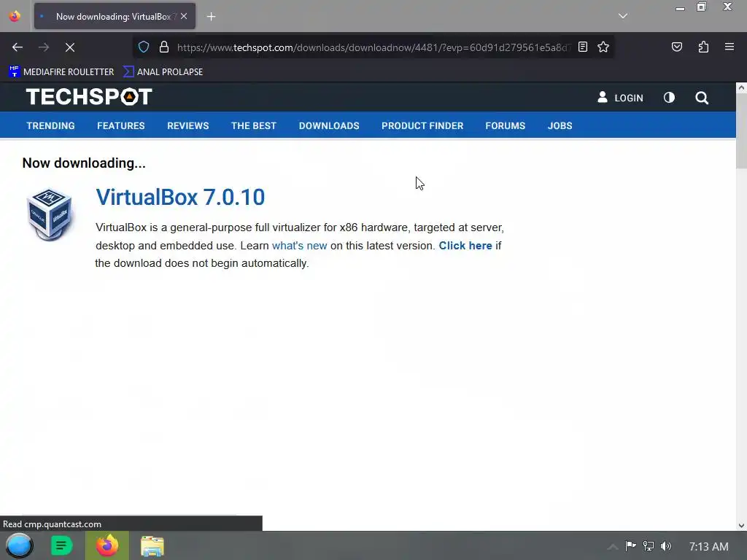Open the JOBS menu item
The image size is (747, 560).
[x=560, y=125]
